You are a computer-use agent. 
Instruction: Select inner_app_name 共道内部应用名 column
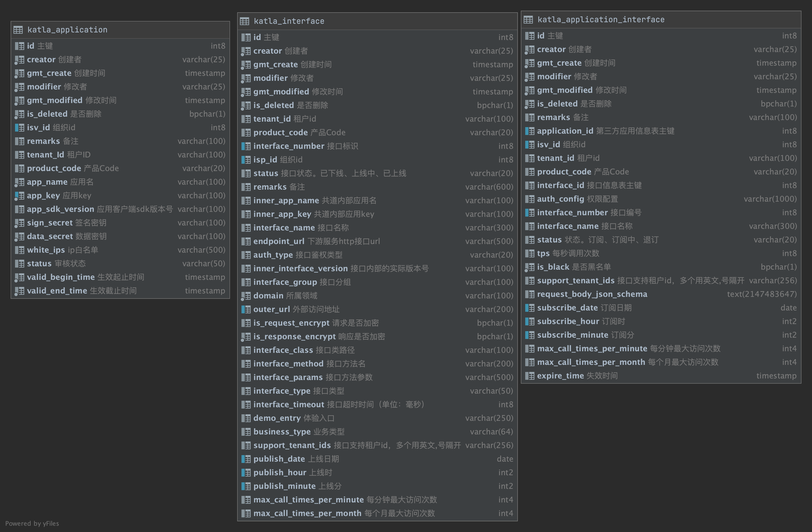[377, 200]
